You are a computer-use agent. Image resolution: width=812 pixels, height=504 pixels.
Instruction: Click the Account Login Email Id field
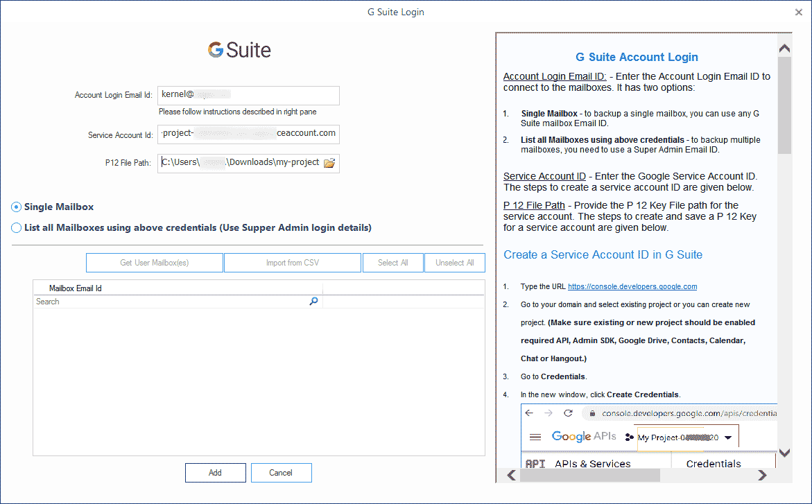(x=248, y=95)
